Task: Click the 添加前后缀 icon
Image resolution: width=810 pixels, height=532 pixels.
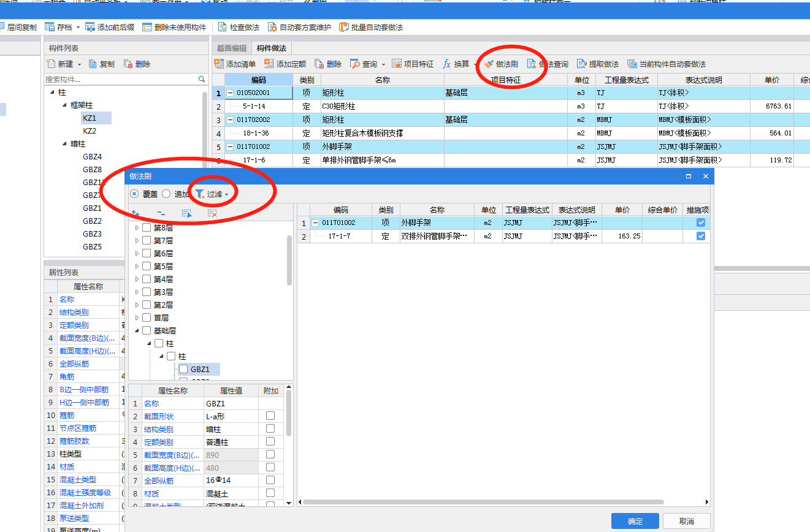Action: coord(90,28)
